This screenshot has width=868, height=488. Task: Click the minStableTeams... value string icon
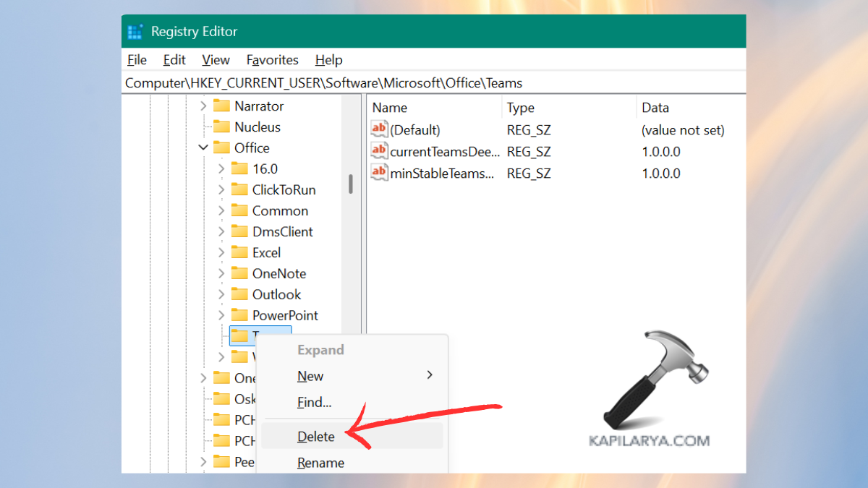(379, 173)
